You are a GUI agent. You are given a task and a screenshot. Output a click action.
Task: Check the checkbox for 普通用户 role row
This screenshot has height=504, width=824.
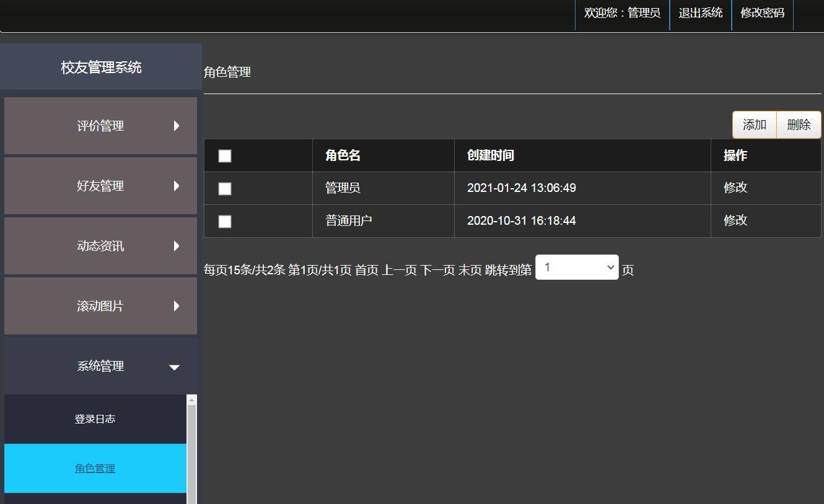pyautogui.click(x=224, y=221)
